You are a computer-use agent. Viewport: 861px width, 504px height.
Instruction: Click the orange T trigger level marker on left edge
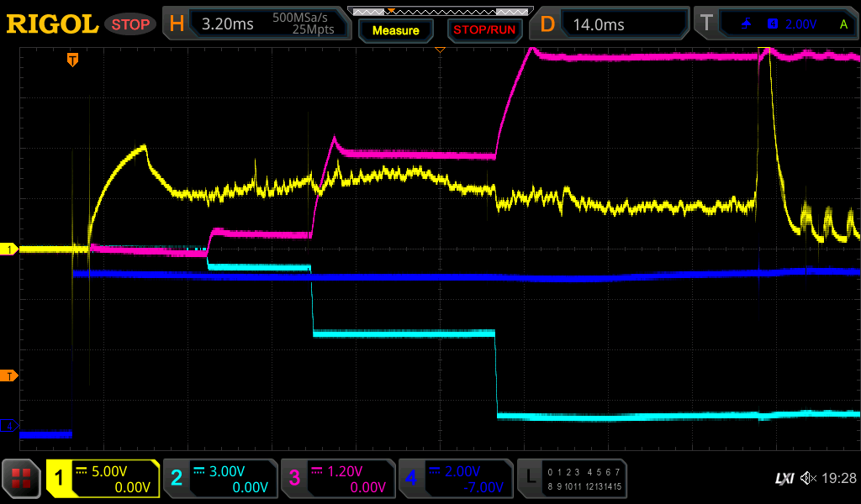(9, 375)
